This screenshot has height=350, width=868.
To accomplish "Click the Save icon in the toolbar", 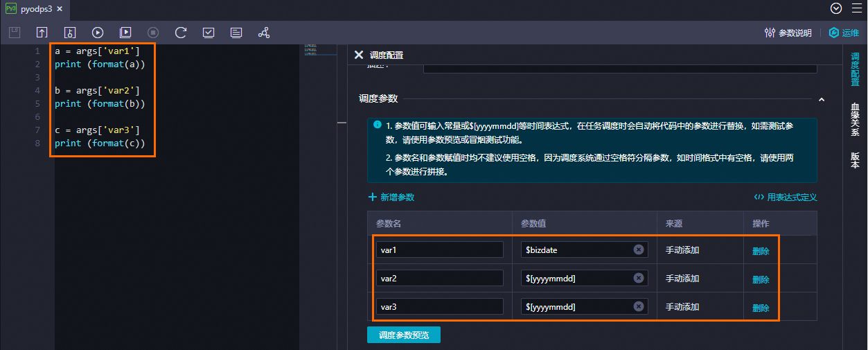I will pos(15,33).
